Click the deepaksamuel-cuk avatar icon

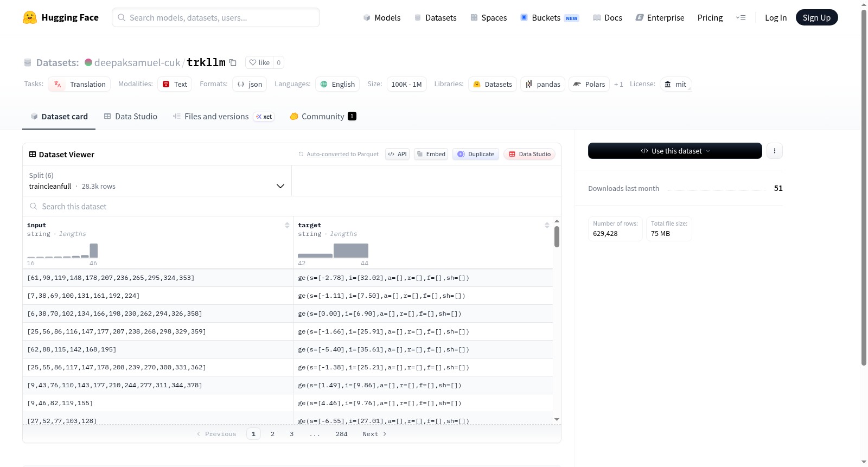(88, 62)
